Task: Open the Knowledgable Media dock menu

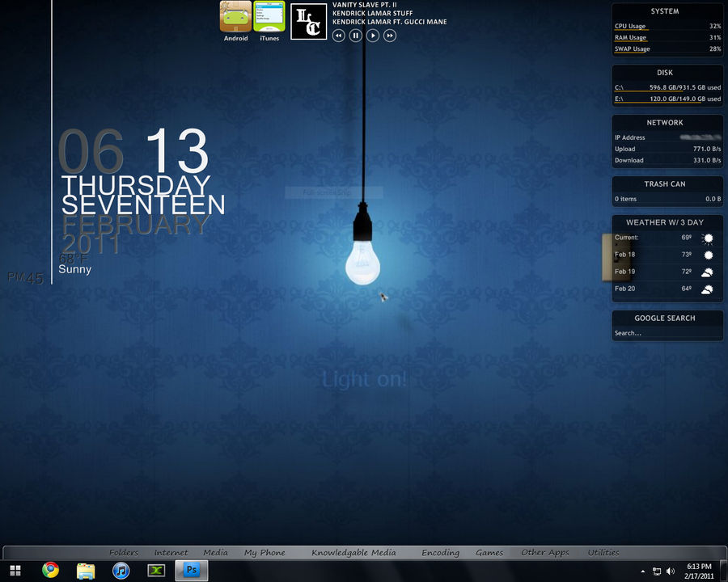Action: 353,552
